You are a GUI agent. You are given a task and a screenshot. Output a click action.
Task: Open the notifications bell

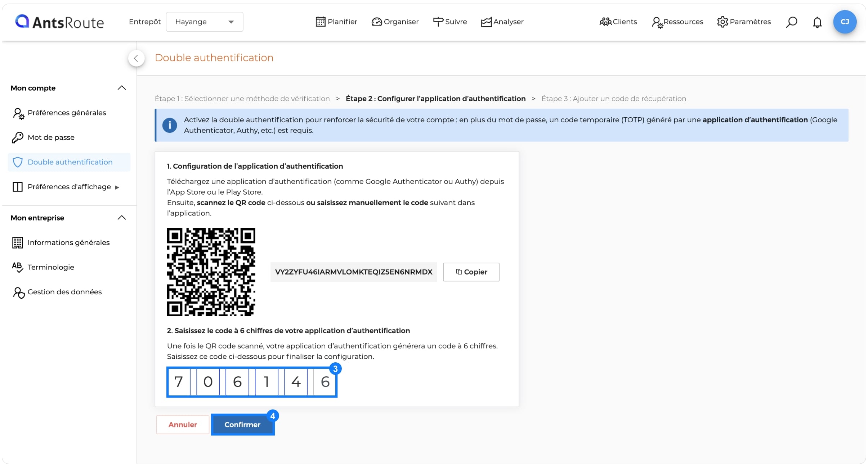point(817,22)
